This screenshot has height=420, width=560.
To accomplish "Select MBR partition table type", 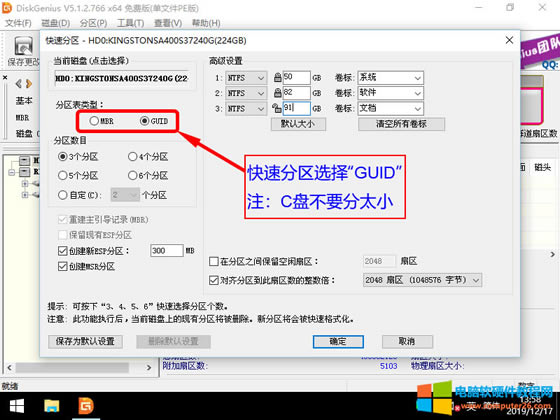I will point(102,121).
